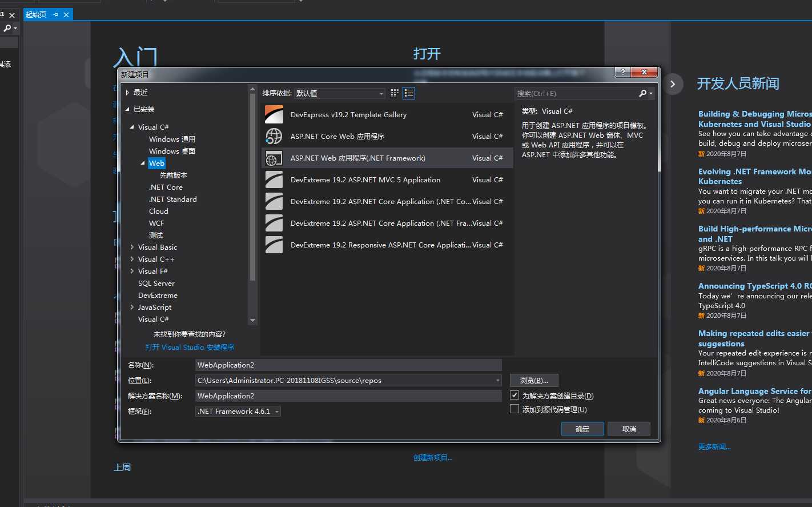The height and width of the screenshot is (507, 812).
Task: Click project name input field WebApplication2
Action: pos(348,365)
